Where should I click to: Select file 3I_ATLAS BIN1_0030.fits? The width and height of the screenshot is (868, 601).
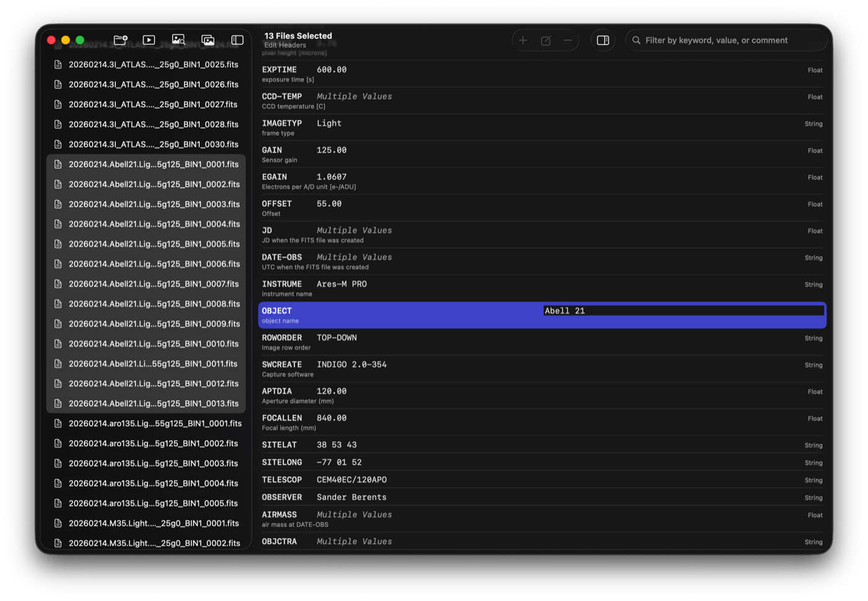(146, 144)
